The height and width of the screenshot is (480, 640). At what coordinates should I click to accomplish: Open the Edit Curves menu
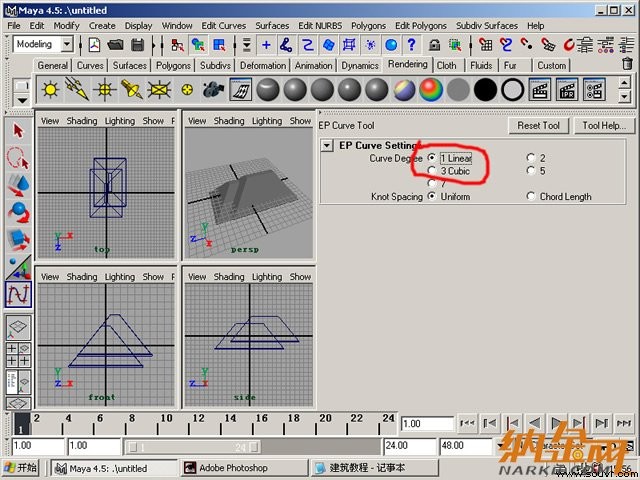coord(224,26)
